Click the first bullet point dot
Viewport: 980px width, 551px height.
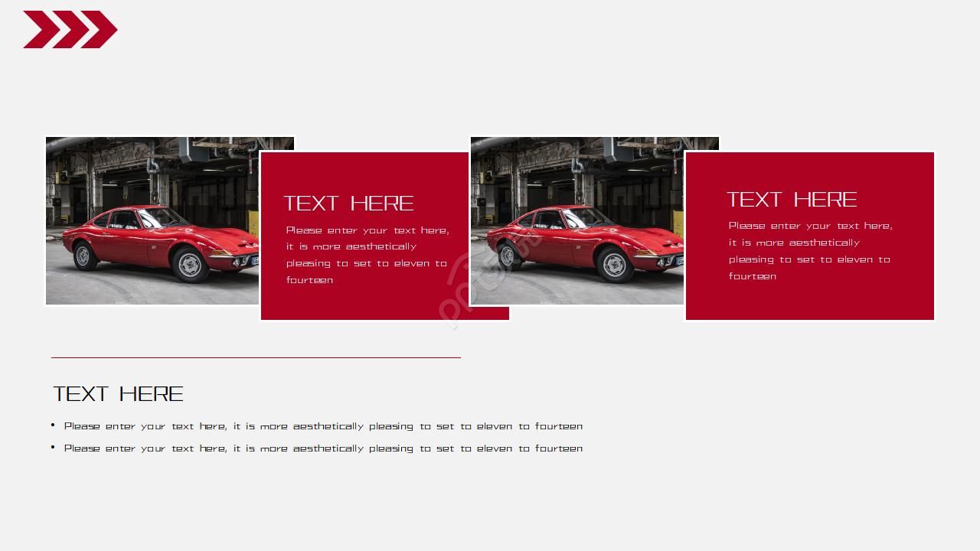click(53, 425)
